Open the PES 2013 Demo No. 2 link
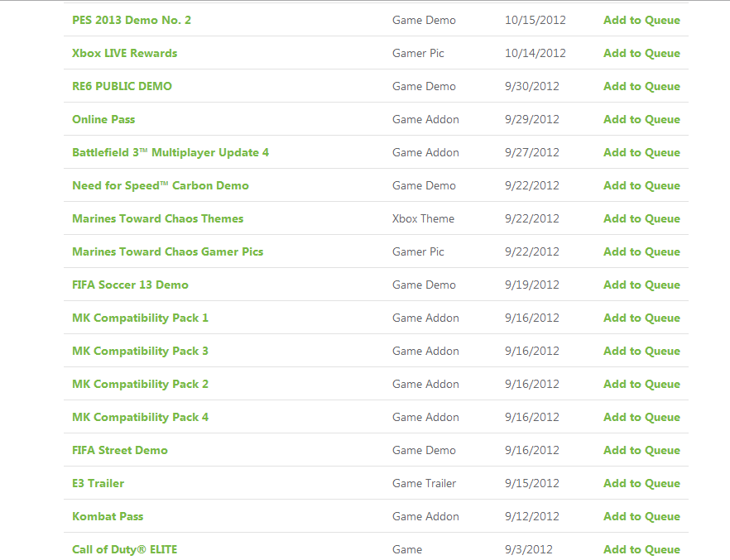The height and width of the screenshot is (560, 730). pos(132,20)
